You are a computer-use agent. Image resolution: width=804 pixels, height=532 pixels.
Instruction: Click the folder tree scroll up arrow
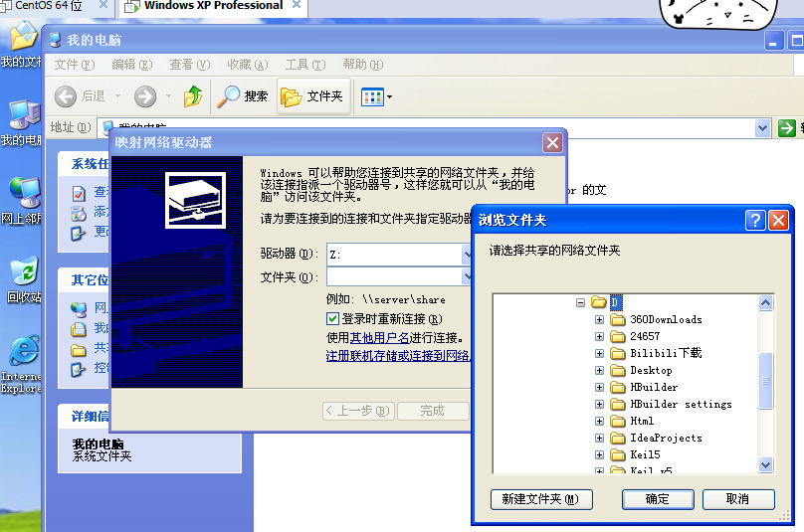pyautogui.click(x=765, y=303)
